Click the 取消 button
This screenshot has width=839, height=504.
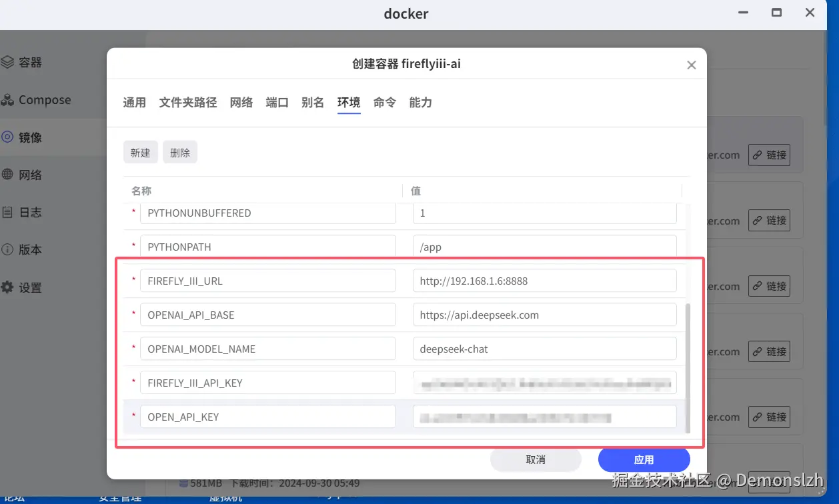click(x=536, y=459)
